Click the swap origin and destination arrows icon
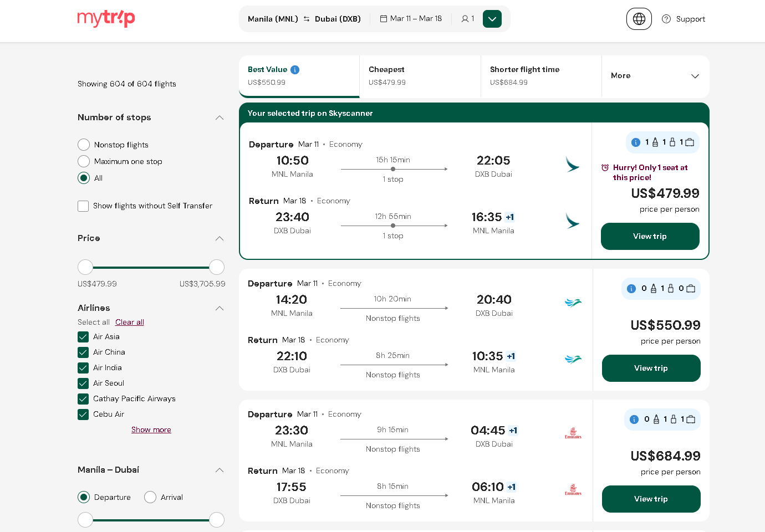This screenshot has width=765, height=532. pyautogui.click(x=307, y=19)
